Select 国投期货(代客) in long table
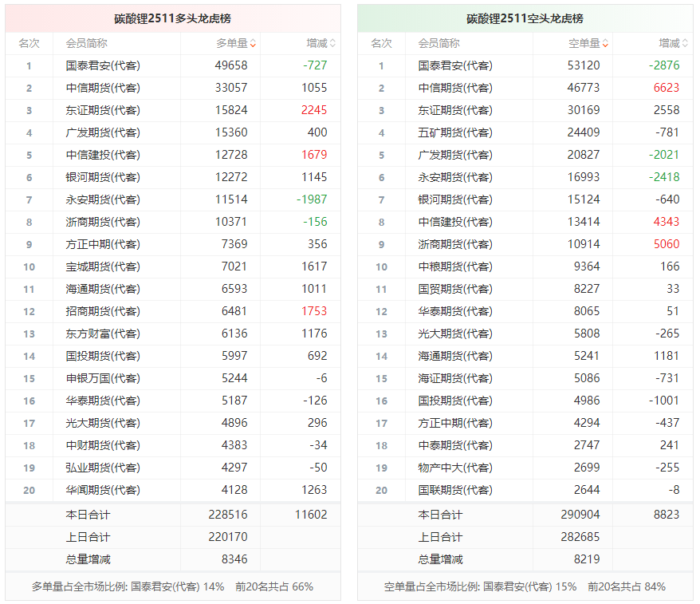Image resolution: width=700 pixels, height=604 pixels. point(103,356)
